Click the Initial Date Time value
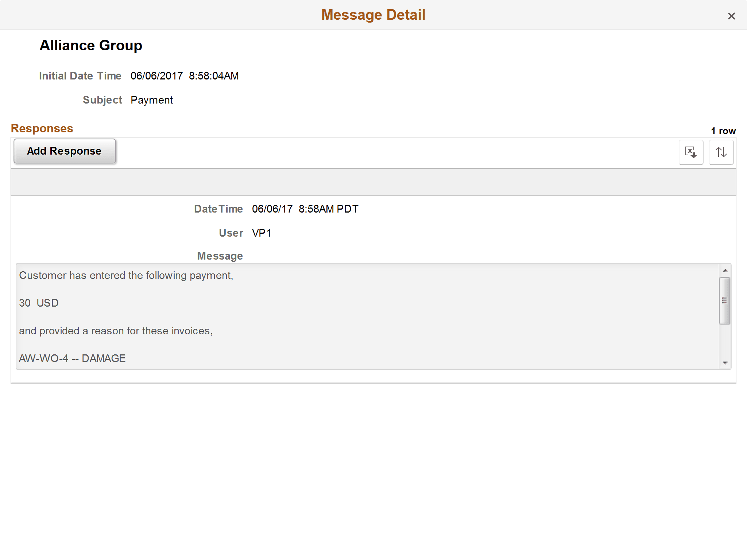 (x=185, y=75)
